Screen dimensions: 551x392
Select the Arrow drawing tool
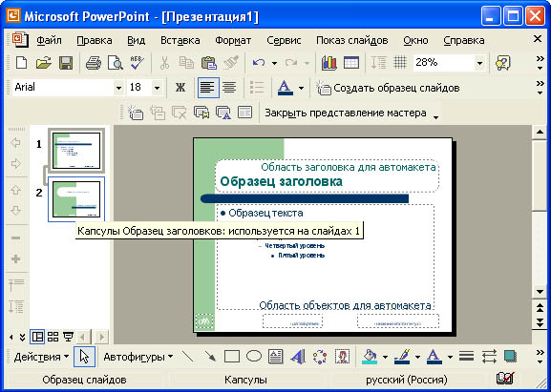[210, 357]
